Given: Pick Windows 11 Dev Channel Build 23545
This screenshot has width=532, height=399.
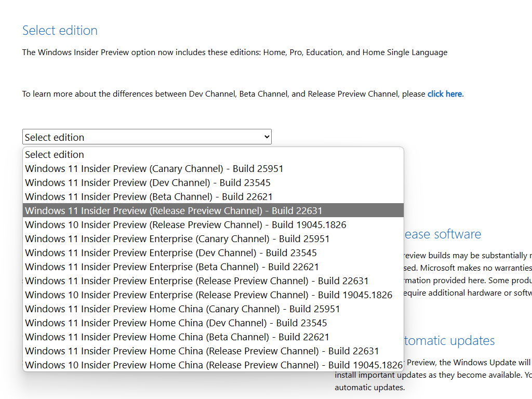Looking at the screenshot, I should click(x=148, y=182).
